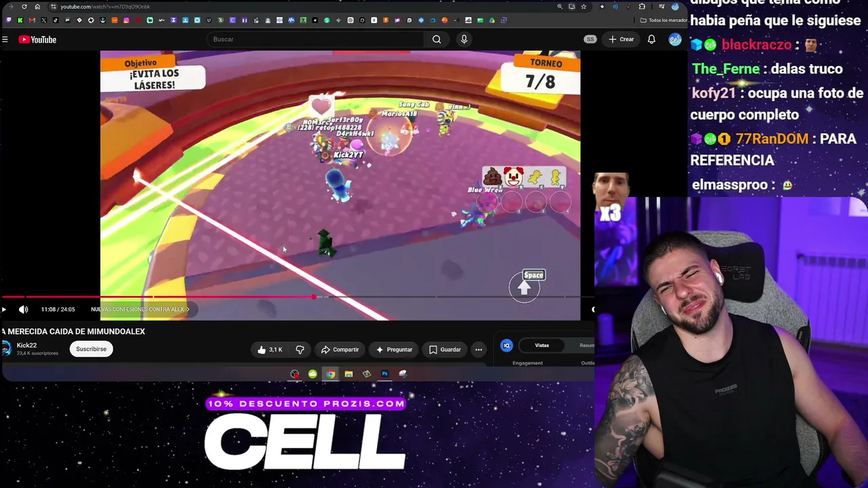The height and width of the screenshot is (488, 868).
Task: Open the more actions three-dot menu
Action: (479, 350)
